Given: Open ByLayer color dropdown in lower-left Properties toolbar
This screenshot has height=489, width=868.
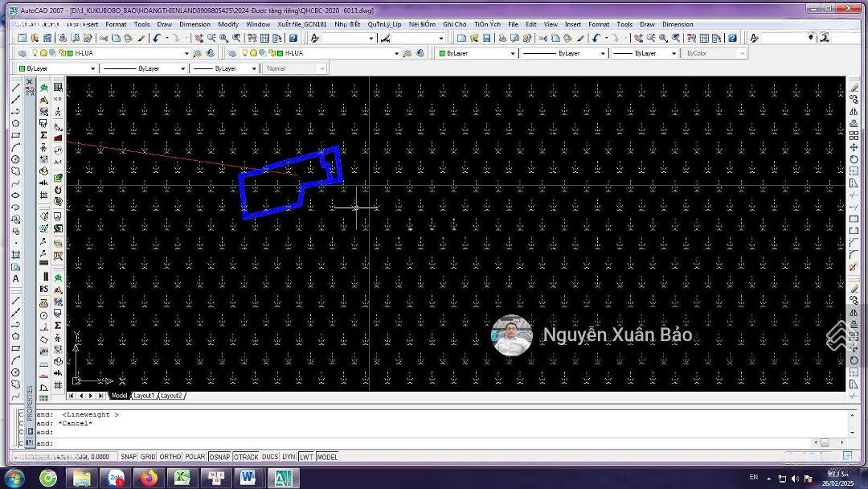Looking at the screenshot, I should pyautogui.click(x=92, y=68).
